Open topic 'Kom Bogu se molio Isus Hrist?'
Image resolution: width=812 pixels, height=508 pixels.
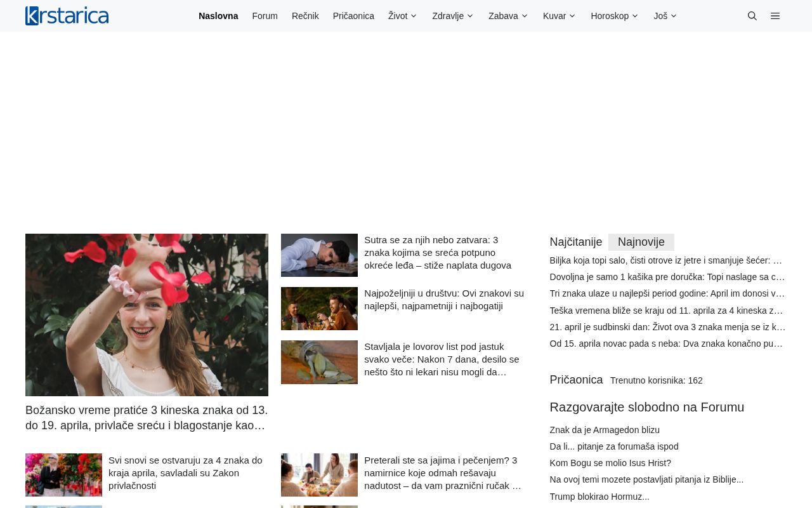(610, 463)
